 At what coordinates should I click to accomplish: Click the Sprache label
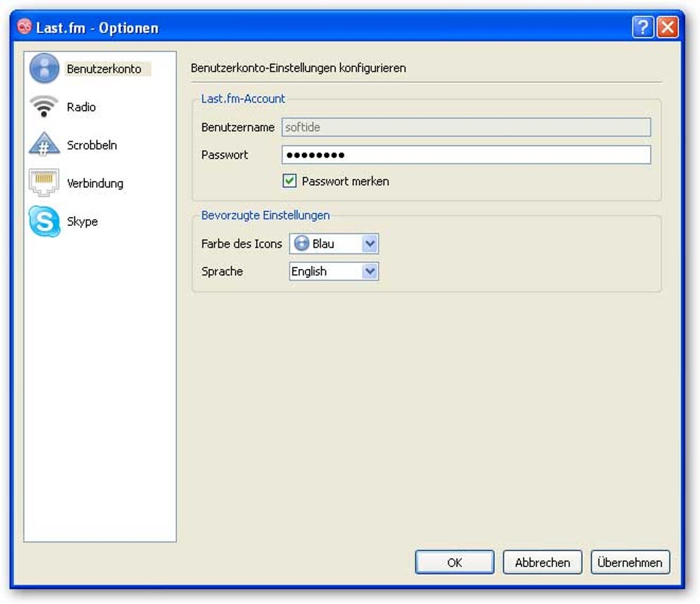click(222, 271)
